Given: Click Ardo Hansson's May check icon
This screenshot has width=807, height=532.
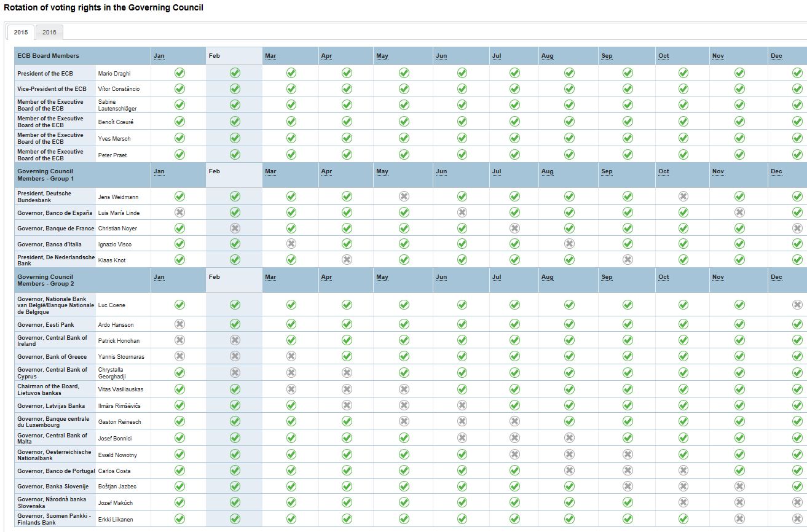Looking at the screenshot, I should pos(404,324).
